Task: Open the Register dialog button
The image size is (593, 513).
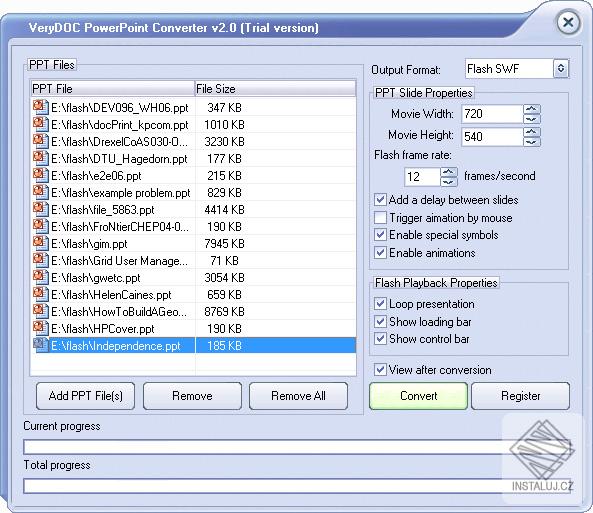Action: [520, 396]
